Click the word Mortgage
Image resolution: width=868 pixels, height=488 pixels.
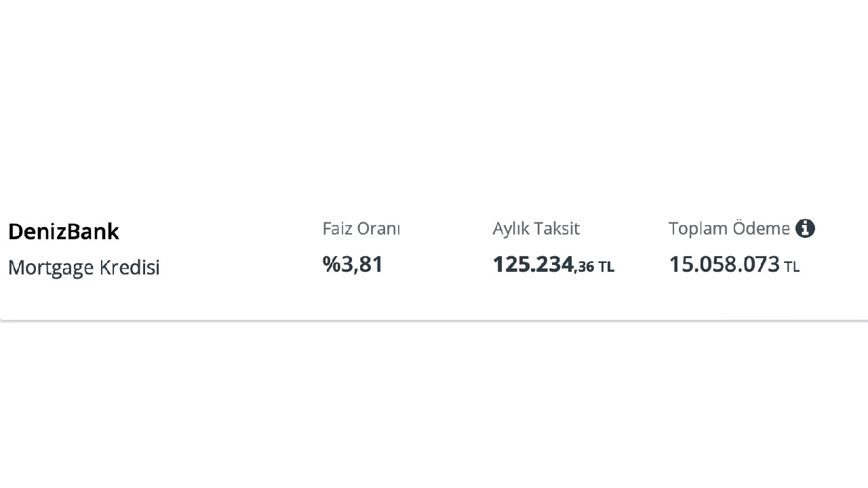51,268
